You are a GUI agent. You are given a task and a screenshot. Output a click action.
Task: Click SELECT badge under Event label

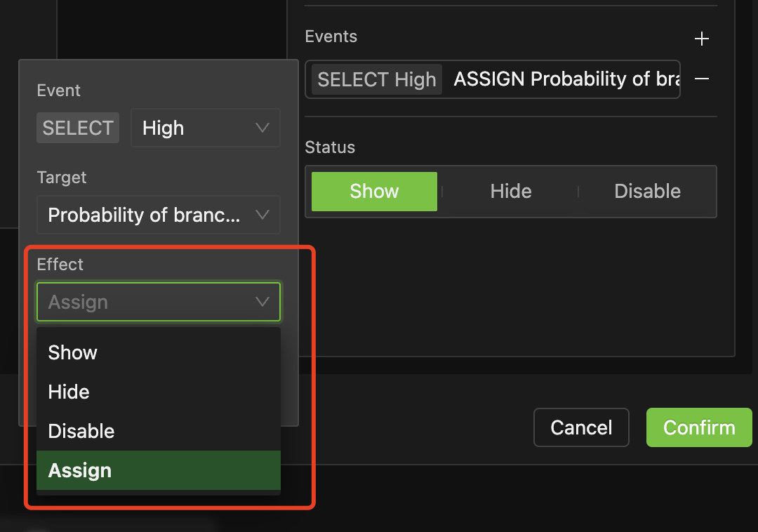tap(78, 128)
